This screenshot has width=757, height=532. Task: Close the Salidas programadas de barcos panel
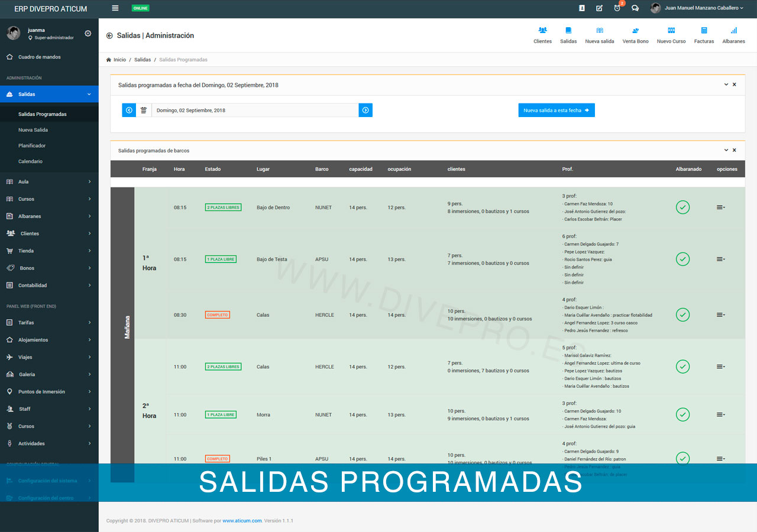pos(735,150)
